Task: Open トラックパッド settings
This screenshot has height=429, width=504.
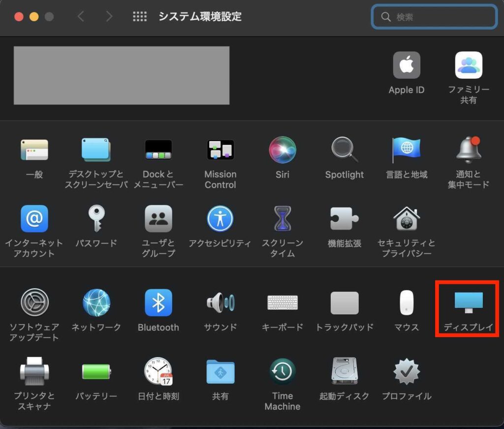Action: 344,303
